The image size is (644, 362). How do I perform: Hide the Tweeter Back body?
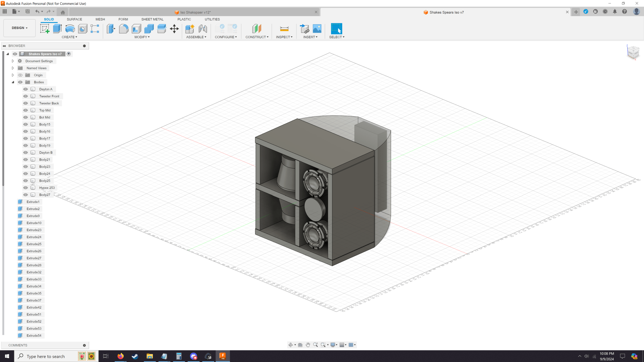click(26, 103)
